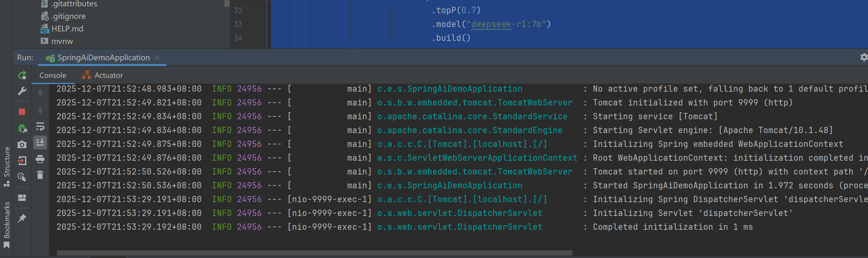This screenshot has width=868, height=258.
Task: Open Run tool window gear settings
Action: [864, 57]
